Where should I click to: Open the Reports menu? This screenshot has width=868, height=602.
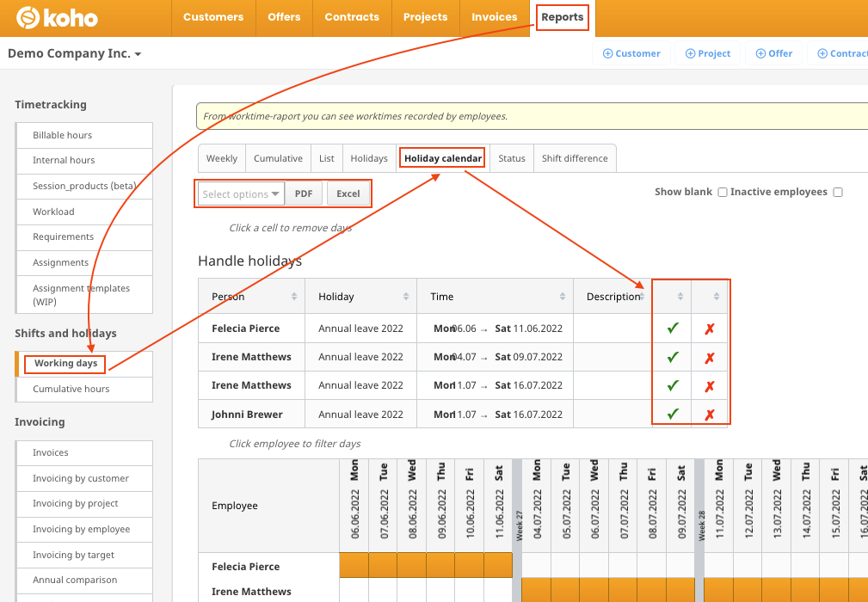pos(563,17)
